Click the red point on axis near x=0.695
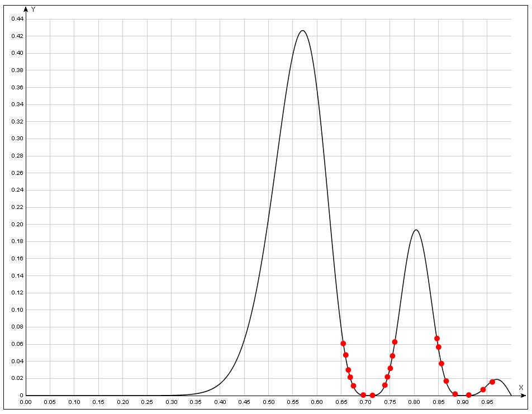 (363, 395)
